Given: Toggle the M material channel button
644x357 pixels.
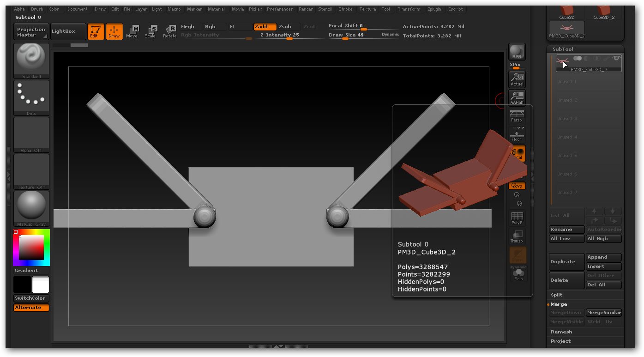Looking at the screenshot, I should point(239,27).
